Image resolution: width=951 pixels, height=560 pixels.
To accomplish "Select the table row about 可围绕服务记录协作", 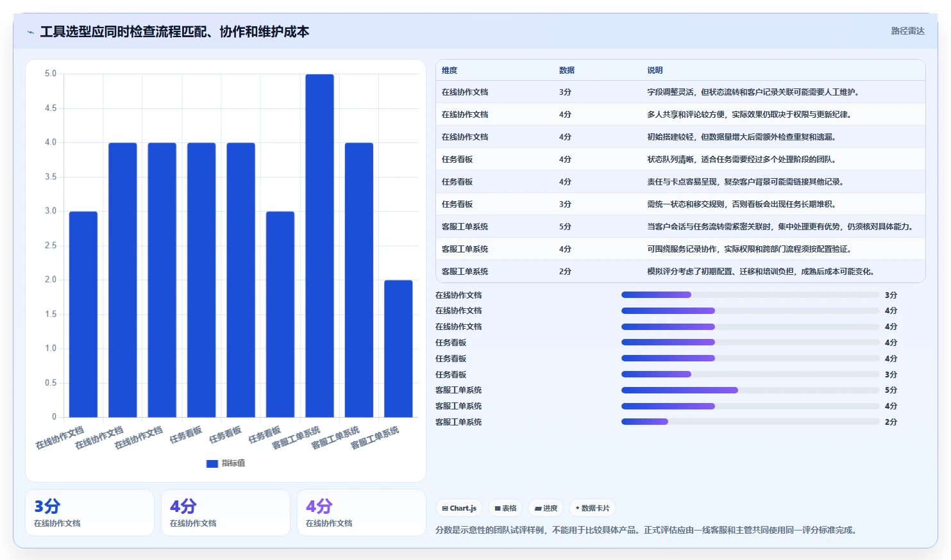I will coord(680,249).
